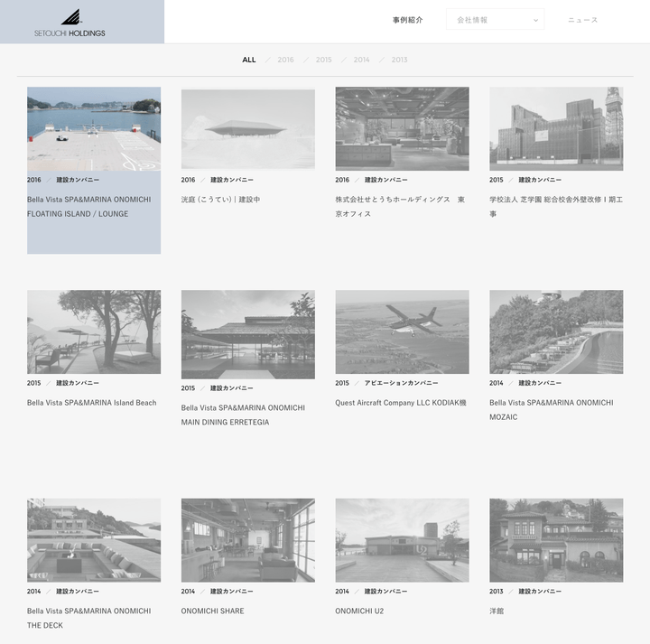
Task: Open the ONOMICHI SHARE interior thumbnail
Action: coord(248,540)
